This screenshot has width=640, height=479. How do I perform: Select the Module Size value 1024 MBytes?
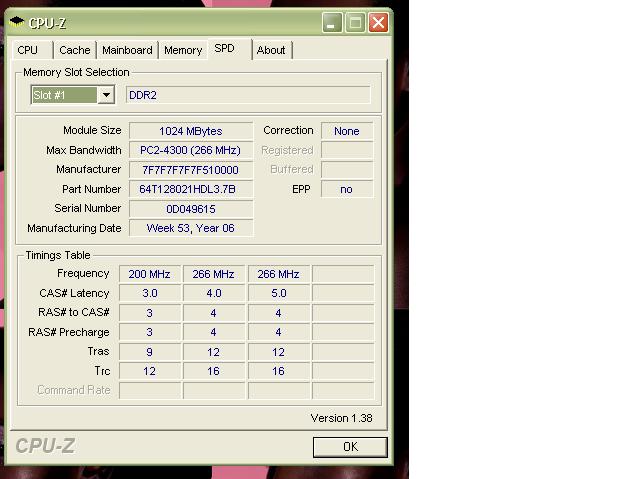(191, 131)
